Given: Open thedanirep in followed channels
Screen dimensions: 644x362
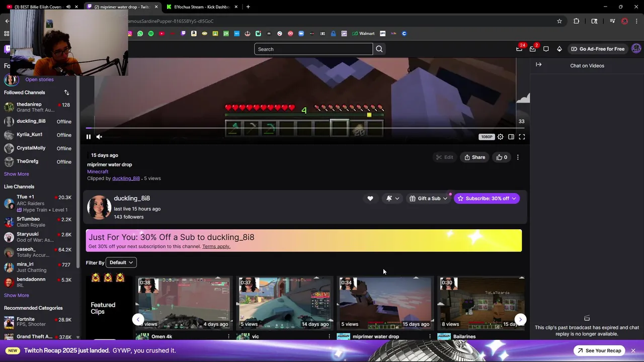Looking at the screenshot, I should pos(39,107).
